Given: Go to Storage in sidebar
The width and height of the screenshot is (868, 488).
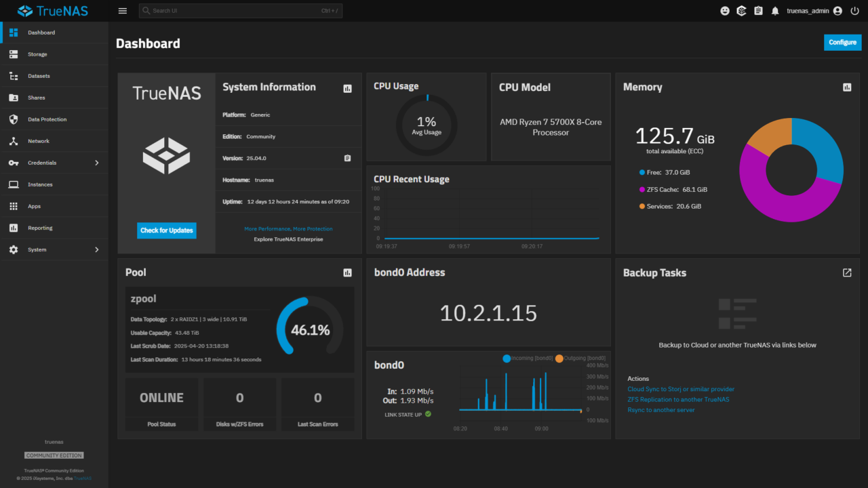Looking at the screenshot, I should pos(37,54).
